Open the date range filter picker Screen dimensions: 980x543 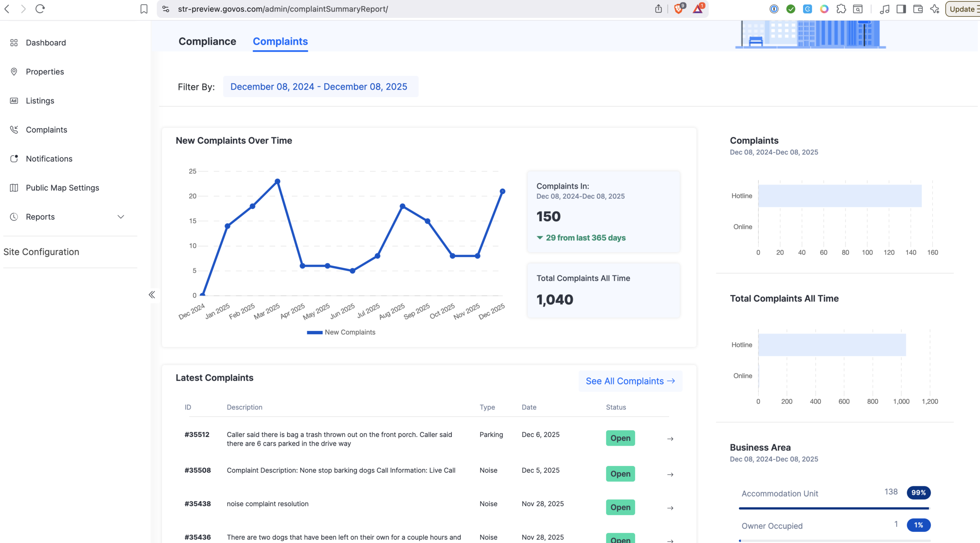tap(320, 87)
